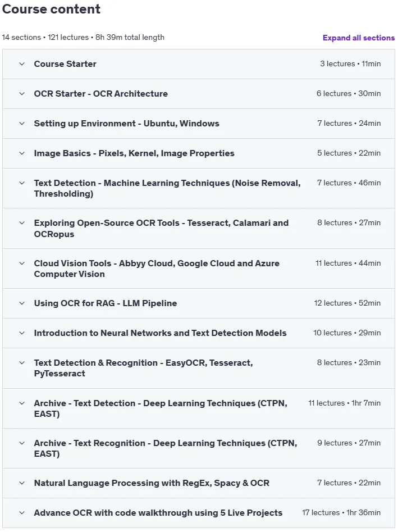Expand Archive Text Detection Deep Learning chevron

(22, 403)
